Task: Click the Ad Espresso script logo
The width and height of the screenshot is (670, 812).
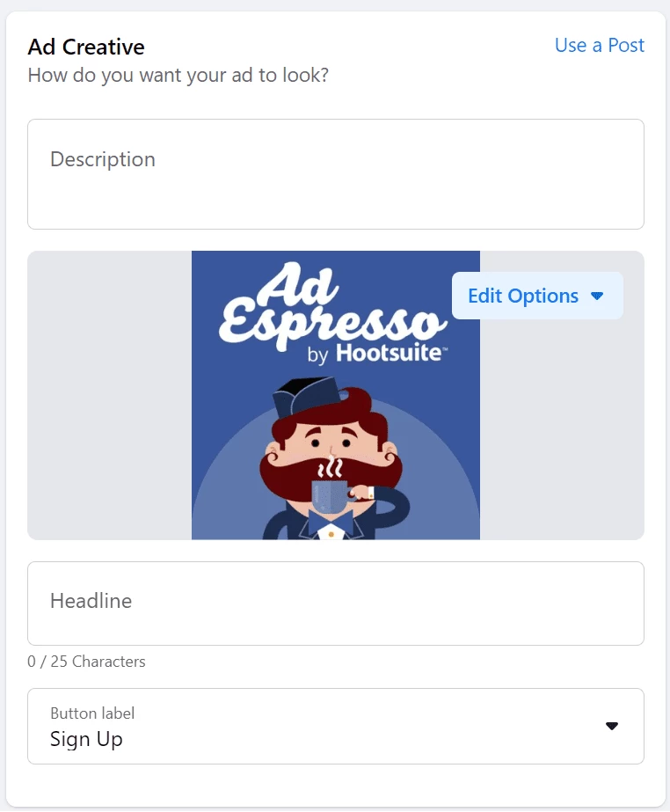Action: pos(331,305)
